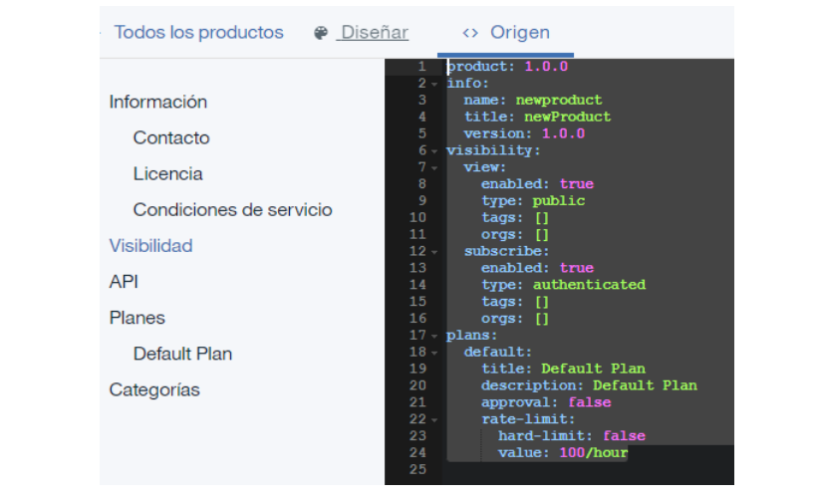Click the code brackets icon beside Origen
819x504 pixels.
pos(470,33)
